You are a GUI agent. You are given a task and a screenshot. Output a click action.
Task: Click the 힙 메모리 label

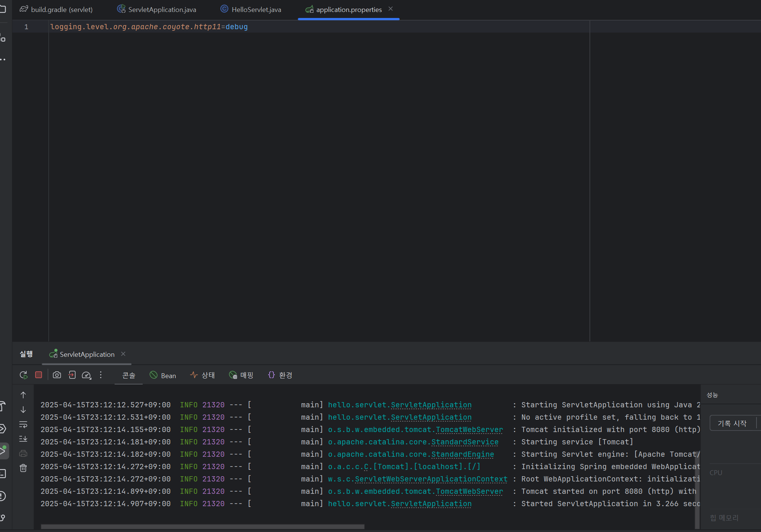(x=724, y=517)
